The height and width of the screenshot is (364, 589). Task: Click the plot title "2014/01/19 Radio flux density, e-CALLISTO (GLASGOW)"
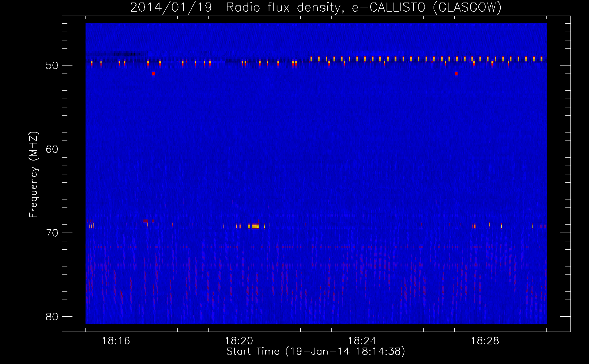point(316,7)
